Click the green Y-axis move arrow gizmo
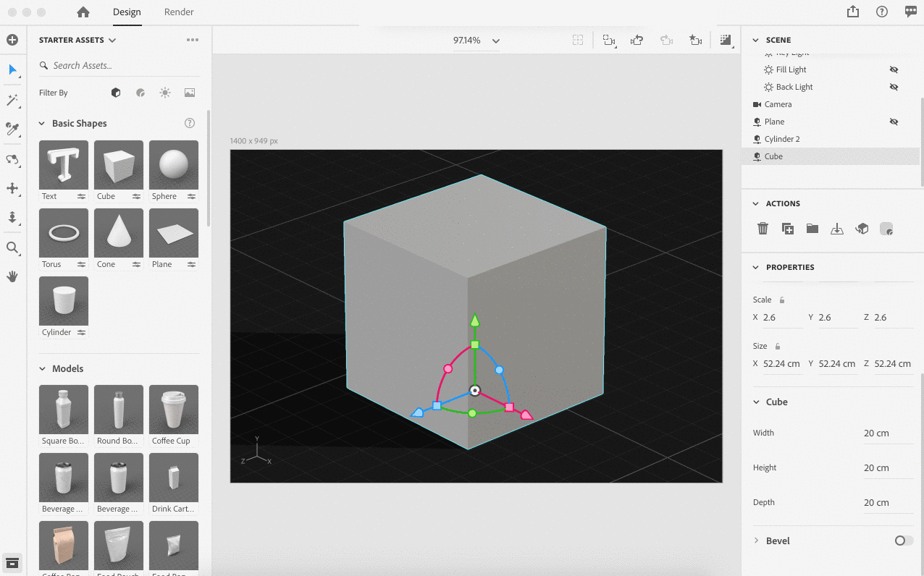924x576 pixels. [475, 320]
